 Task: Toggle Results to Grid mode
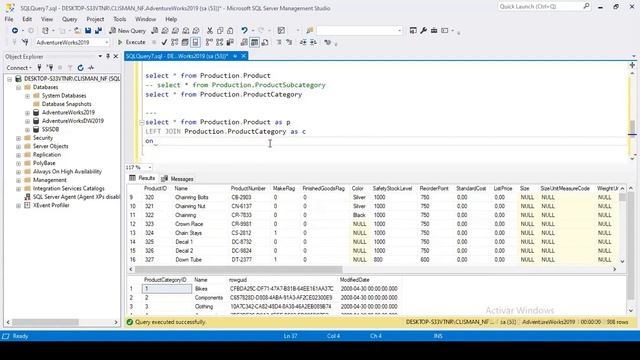coord(254,42)
